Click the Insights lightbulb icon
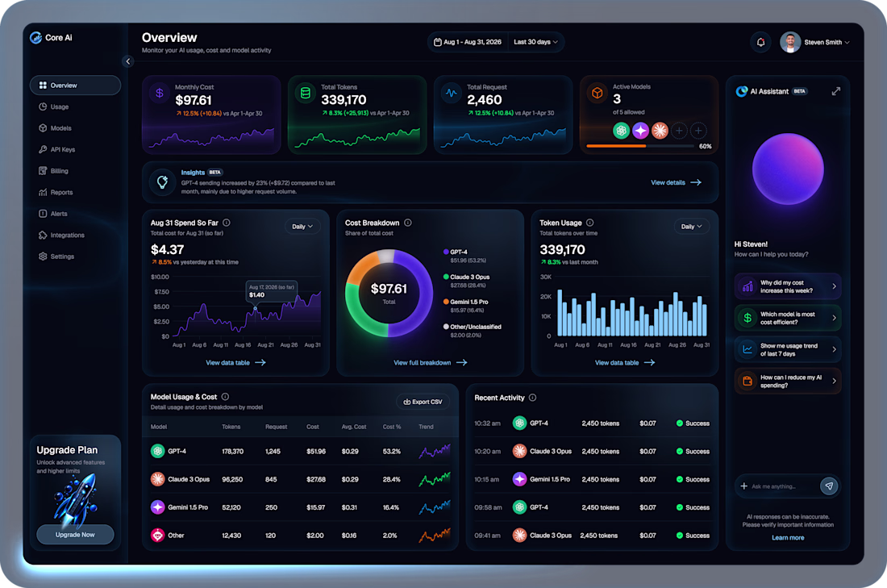The image size is (887, 588). pos(162,181)
